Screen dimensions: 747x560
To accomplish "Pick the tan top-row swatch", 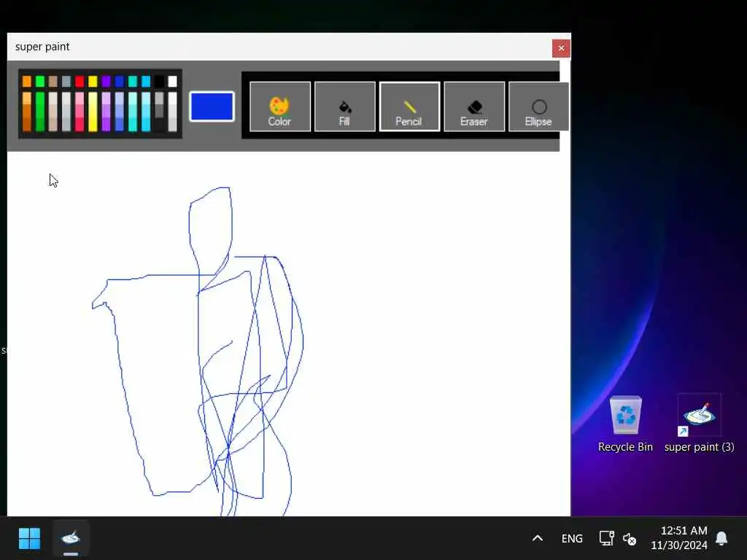I will [53, 82].
